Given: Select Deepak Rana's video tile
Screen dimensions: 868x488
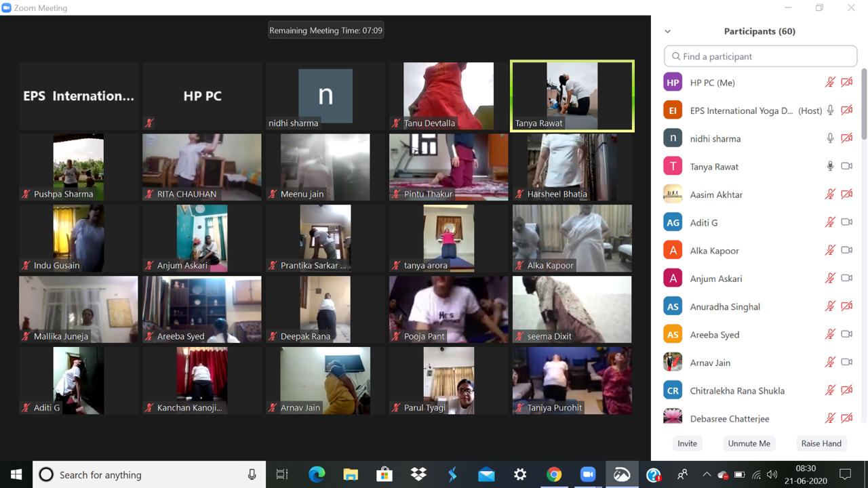Looking at the screenshot, I should pyautogui.click(x=325, y=309).
